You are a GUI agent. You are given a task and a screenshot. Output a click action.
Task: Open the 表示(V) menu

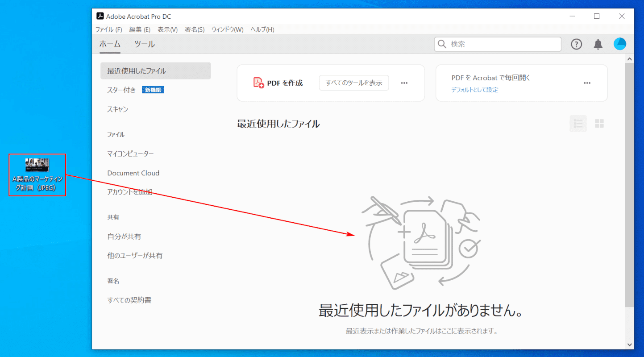click(x=167, y=29)
